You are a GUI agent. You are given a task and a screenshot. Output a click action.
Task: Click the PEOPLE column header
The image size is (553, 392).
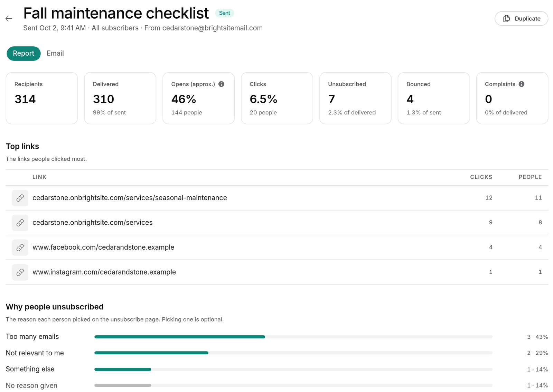click(530, 177)
